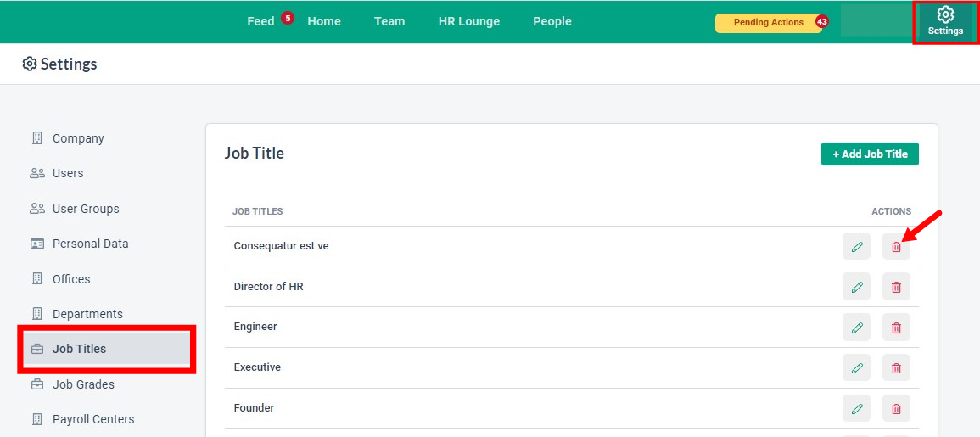The height and width of the screenshot is (437, 980).
Task: Open Departments settings section
Action: tap(77, 314)
